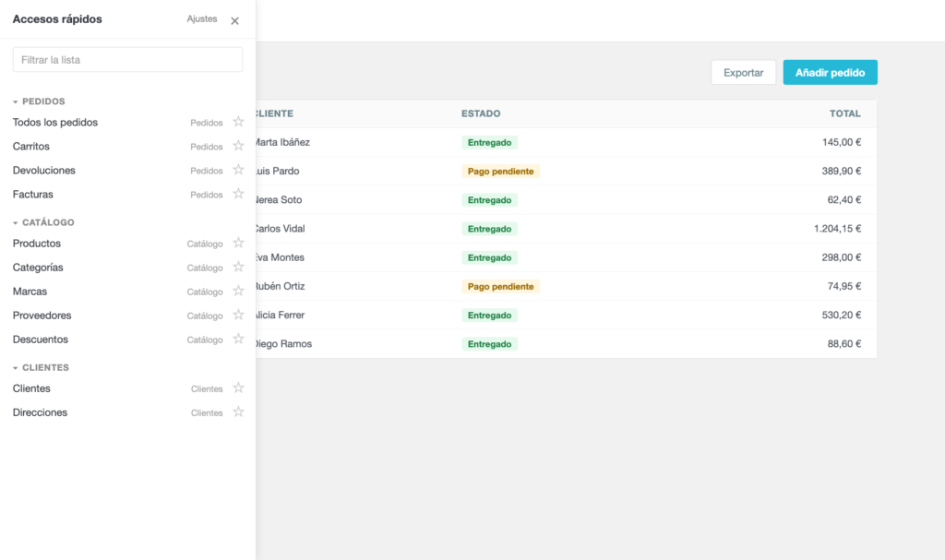The width and height of the screenshot is (945, 560).
Task: Click the star beside Direcciones
Action: click(x=238, y=412)
